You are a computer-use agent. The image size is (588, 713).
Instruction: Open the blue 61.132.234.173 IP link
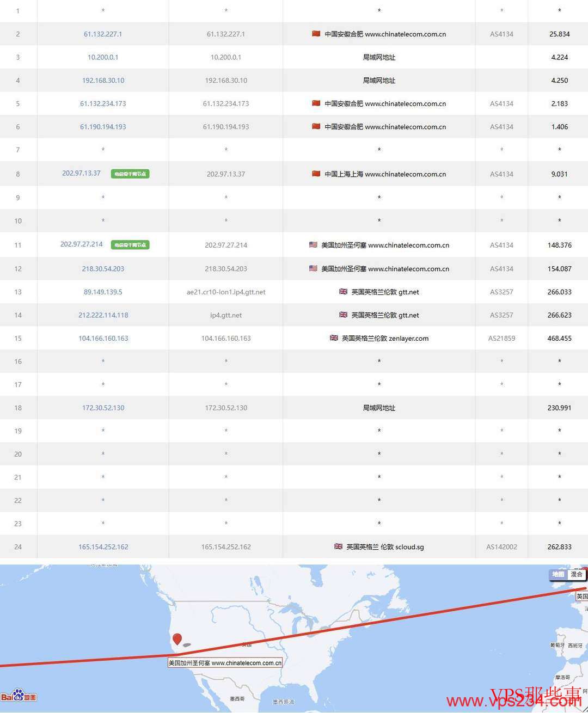103,103
